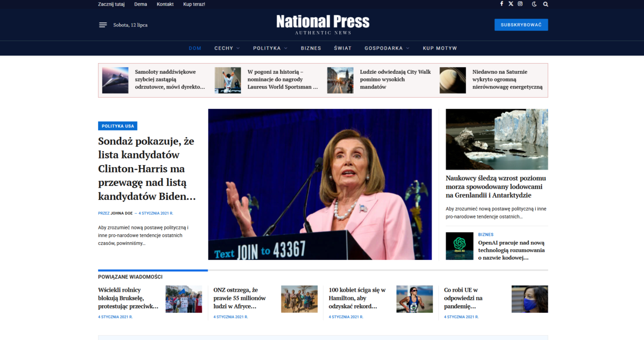Select the POWIĄZANE WIADOMOŚCI section heading
Viewport: 644px width, 340px height.
[x=130, y=277]
